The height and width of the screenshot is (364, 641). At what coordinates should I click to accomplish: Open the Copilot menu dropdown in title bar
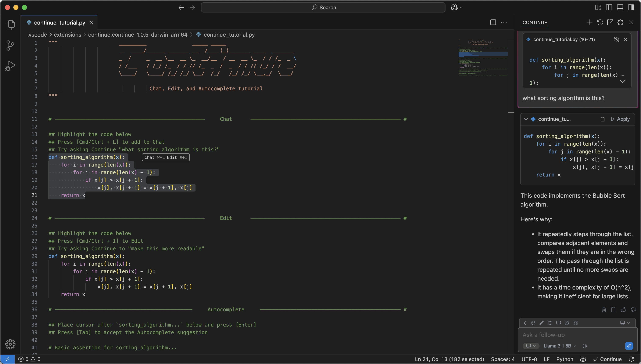(457, 7)
